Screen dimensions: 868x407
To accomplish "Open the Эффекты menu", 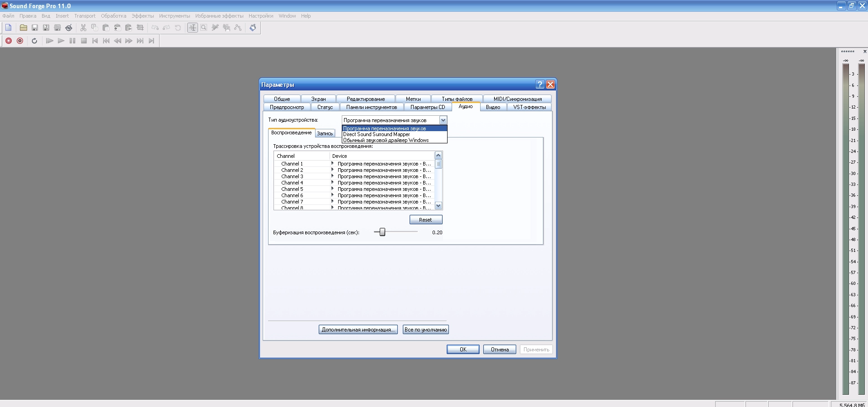I will (x=143, y=16).
